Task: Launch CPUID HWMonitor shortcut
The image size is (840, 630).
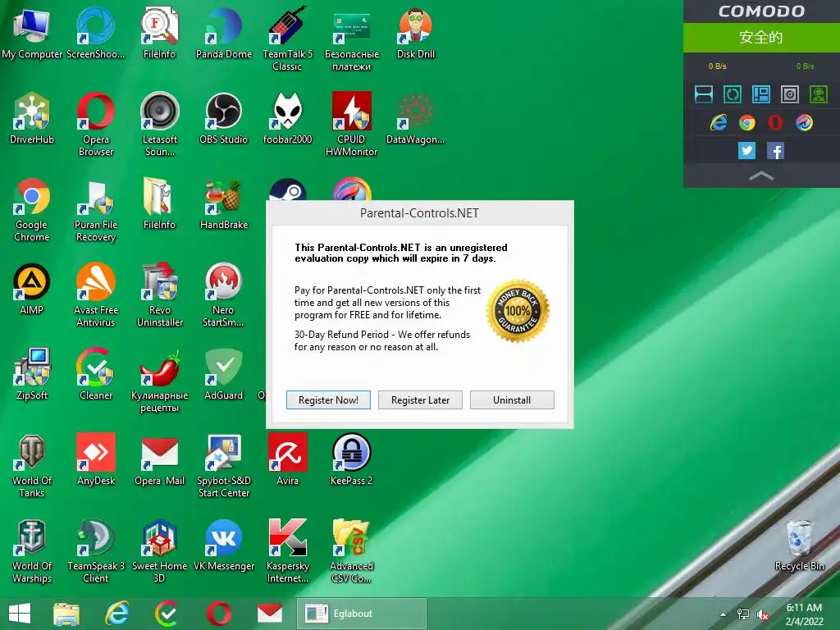Action: pos(351,125)
